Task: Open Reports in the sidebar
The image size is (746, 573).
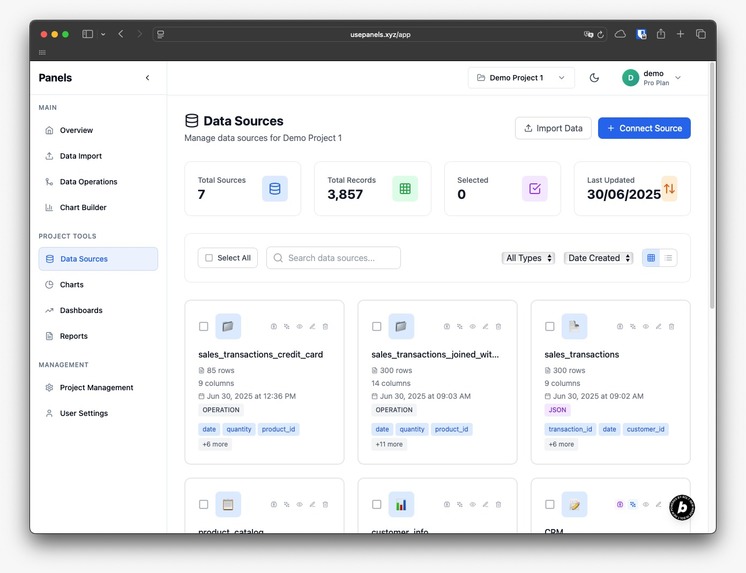Action: pos(98,336)
